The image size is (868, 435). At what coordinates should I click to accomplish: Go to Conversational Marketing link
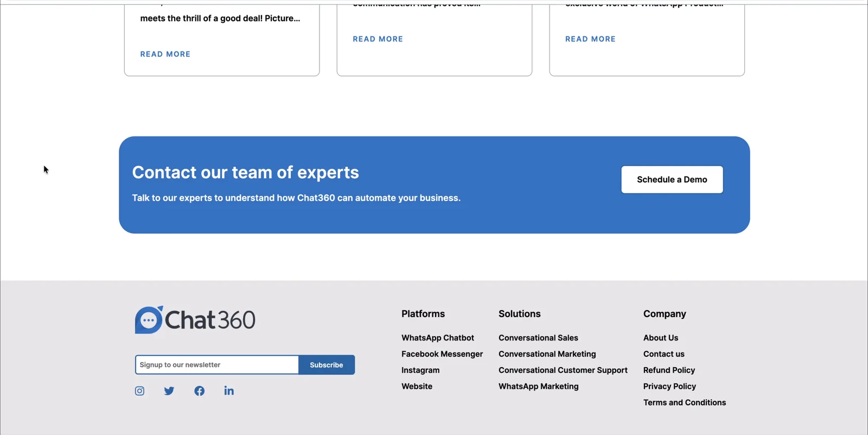coord(547,354)
